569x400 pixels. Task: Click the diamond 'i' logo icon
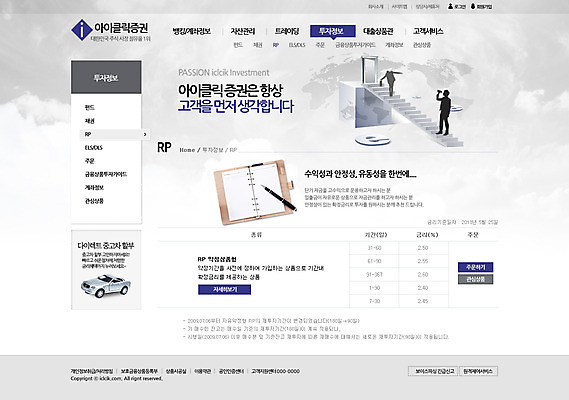pos(82,30)
